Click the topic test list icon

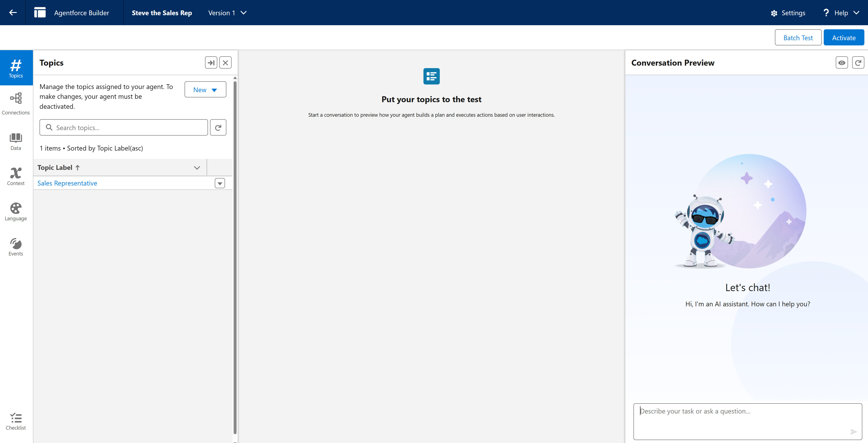(x=432, y=77)
